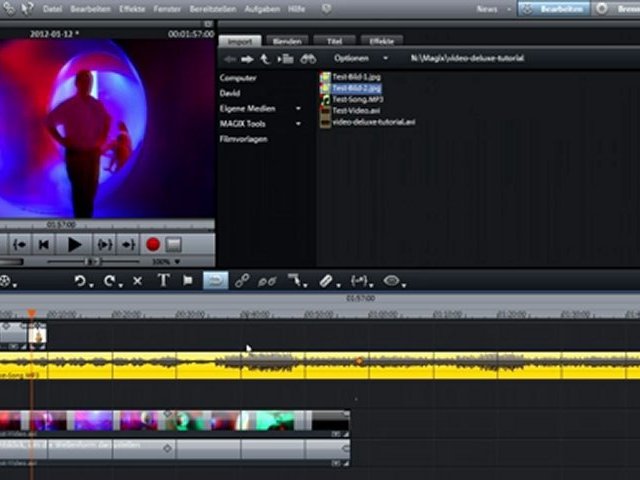Click the marker flag icon in toolbar
Viewport: 640px width, 480px height.
click(x=187, y=282)
